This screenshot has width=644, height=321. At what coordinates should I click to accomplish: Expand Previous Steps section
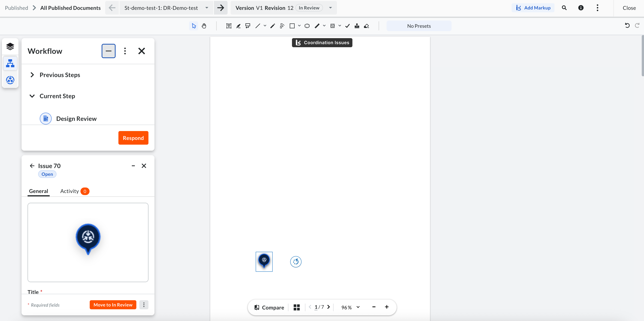point(32,75)
